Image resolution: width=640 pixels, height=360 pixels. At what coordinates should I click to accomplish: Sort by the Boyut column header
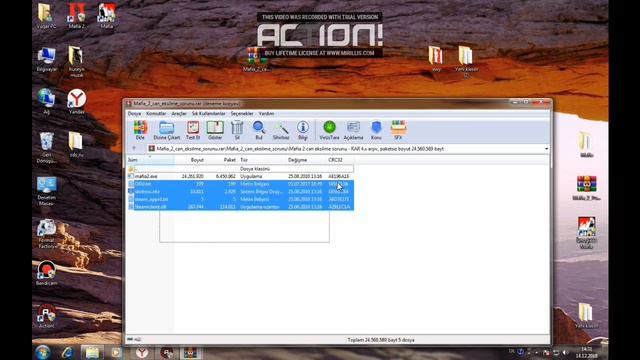pos(190,160)
